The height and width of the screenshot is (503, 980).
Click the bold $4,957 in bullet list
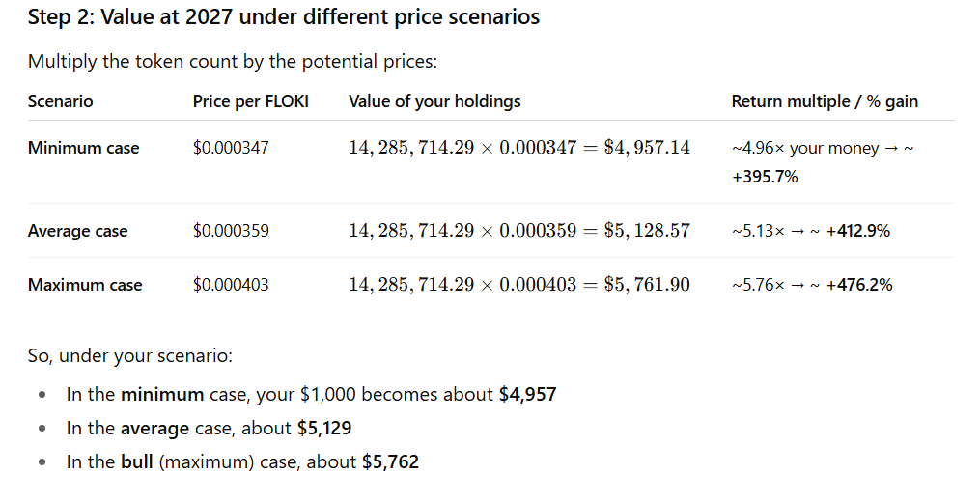tap(527, 394)
